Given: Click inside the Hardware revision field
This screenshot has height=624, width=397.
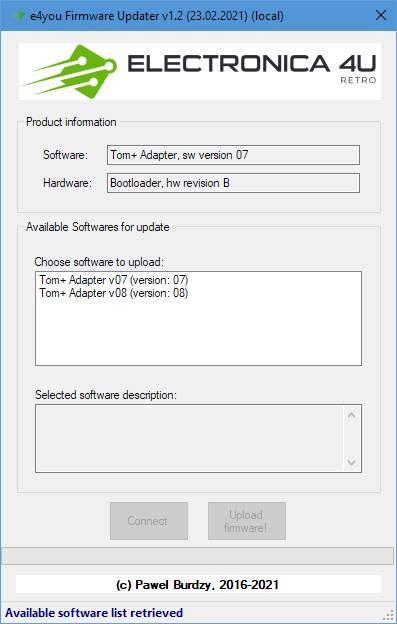Looking at the screenshot, I should click(233, 183).
